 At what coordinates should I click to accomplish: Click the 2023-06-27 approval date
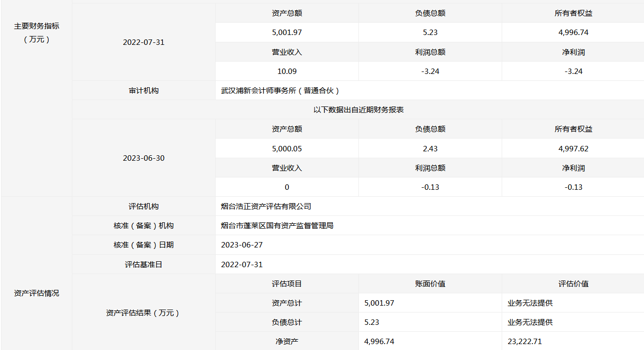click(x=242, y=245)
